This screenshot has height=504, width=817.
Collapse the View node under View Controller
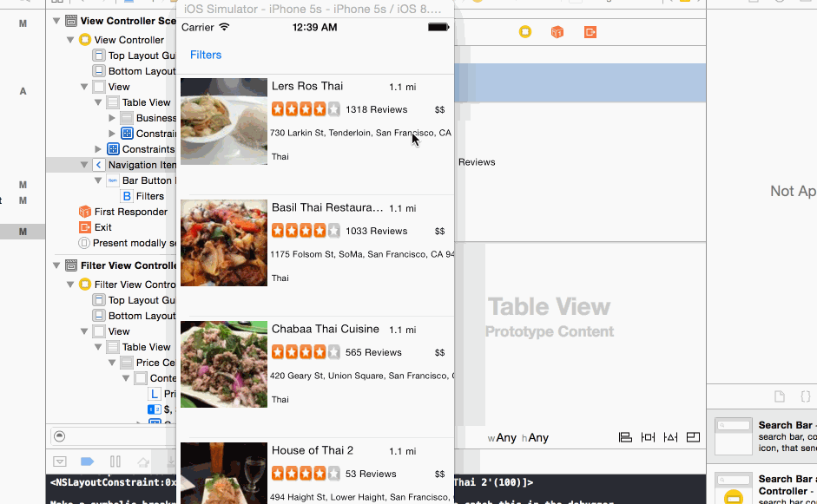click(x=84, y=87)
